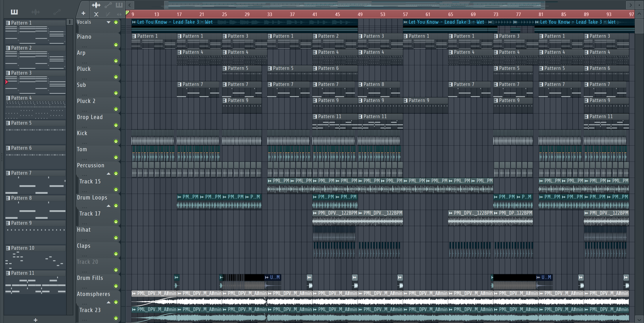
Task: Show audio clips in the picker panel filter
Action: click(36, 12)
